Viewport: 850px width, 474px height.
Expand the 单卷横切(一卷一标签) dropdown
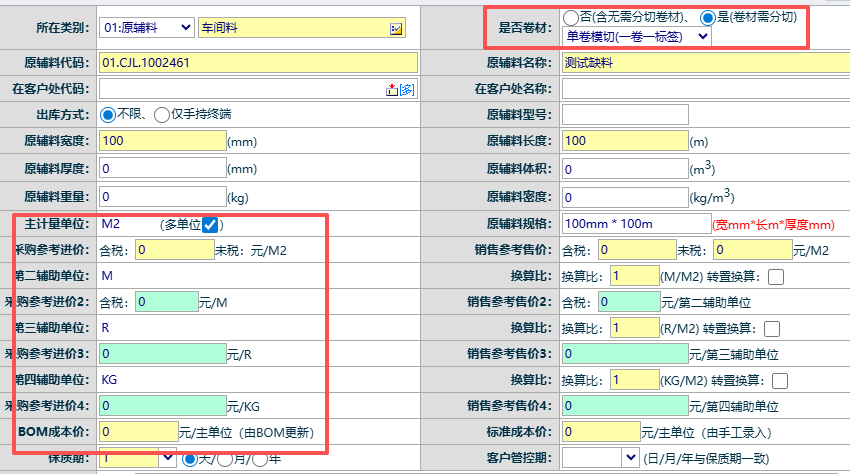pyautogui.click(x=637, y=36)
